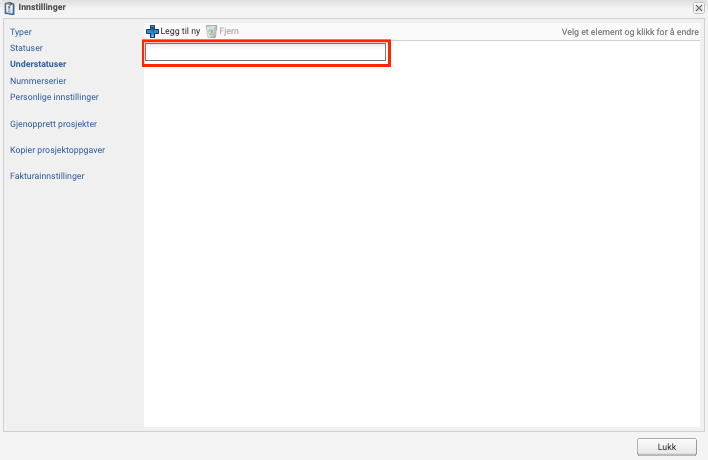Click the empty list area below the text field
The image size is (708, 460).
tap(420, 240)
